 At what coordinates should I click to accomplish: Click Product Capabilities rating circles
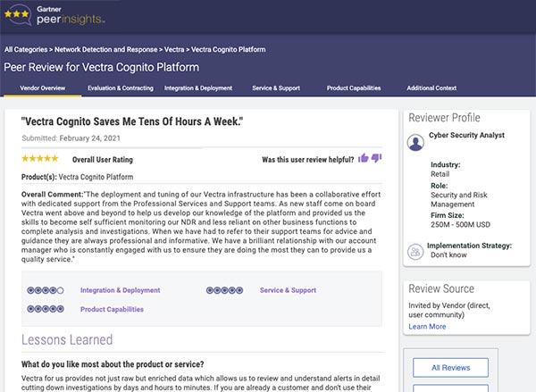46,309
